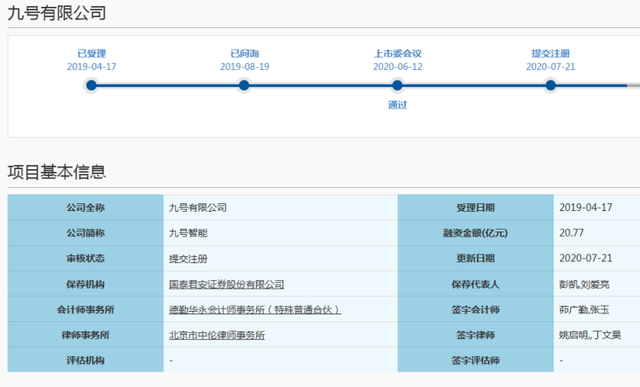Viewport: 640px width, 387px height.
Task: Click the 九号有限公司 value in table
Action: pyautogui.click(x=198, y=207)
